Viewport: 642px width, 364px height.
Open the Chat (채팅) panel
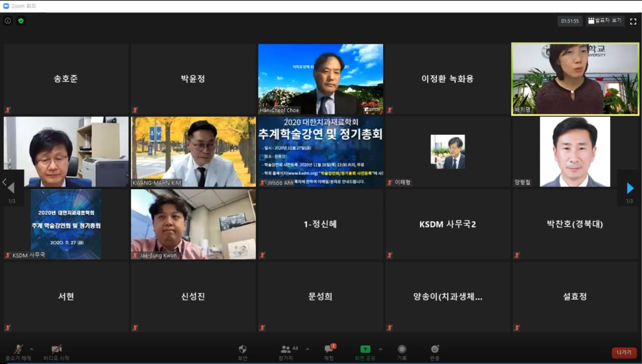[x=329, y=350]
